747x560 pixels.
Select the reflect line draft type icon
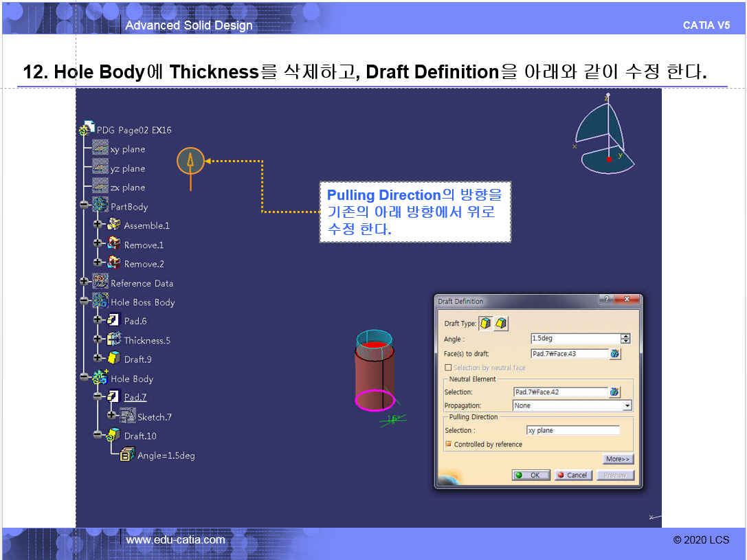click(x=501, y=324)
